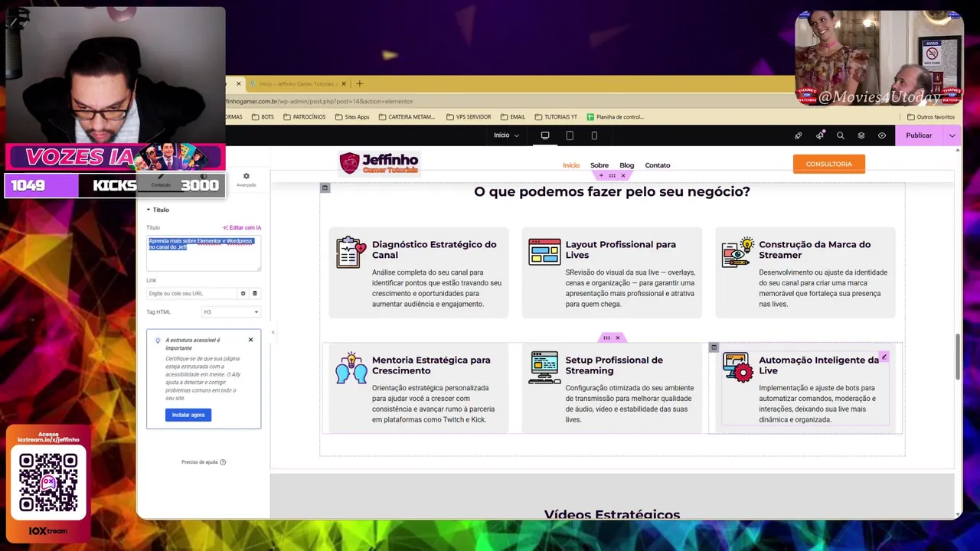Image resolution: width=980 pixels, height=551 pixels.
Task: Open VPS SERVIDOR bookmark folder
Action: coord(469,117)
